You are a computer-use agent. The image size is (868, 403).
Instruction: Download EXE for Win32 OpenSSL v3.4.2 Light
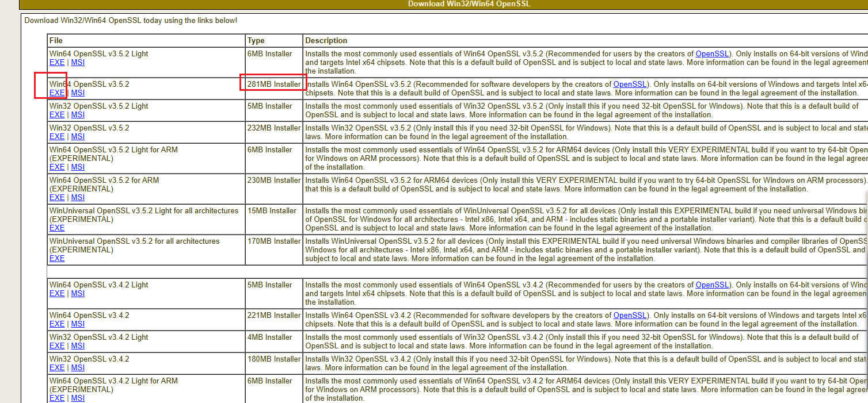[57, 346]
